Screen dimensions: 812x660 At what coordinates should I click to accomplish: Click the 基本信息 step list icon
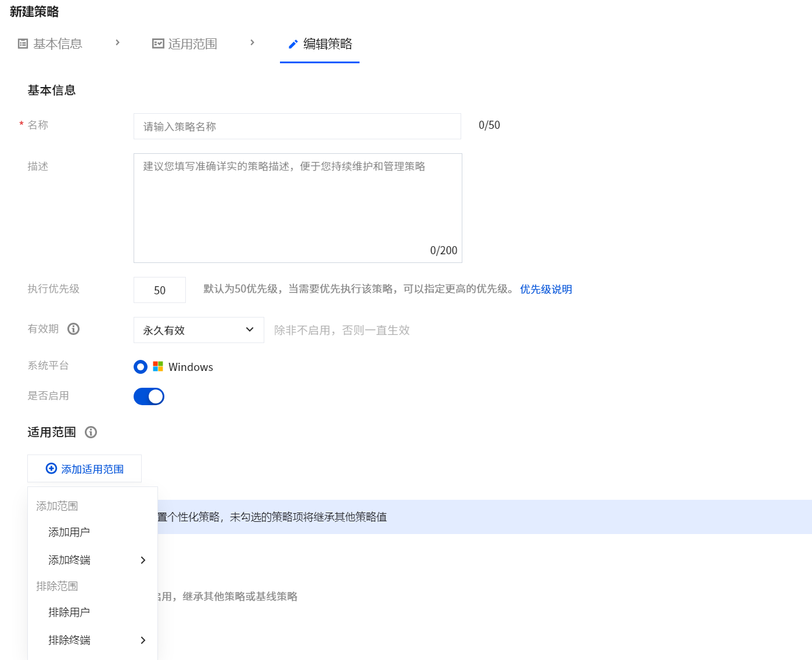point(23,44)
